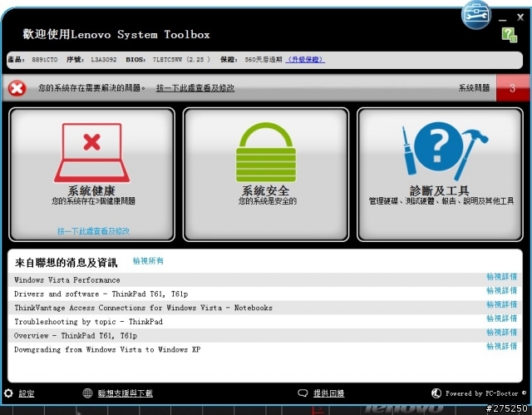Click the 系統問題 label in the alert bar
Image resolution: width=532 pixels, height=415 pixels.
click(x=474, y=88)
